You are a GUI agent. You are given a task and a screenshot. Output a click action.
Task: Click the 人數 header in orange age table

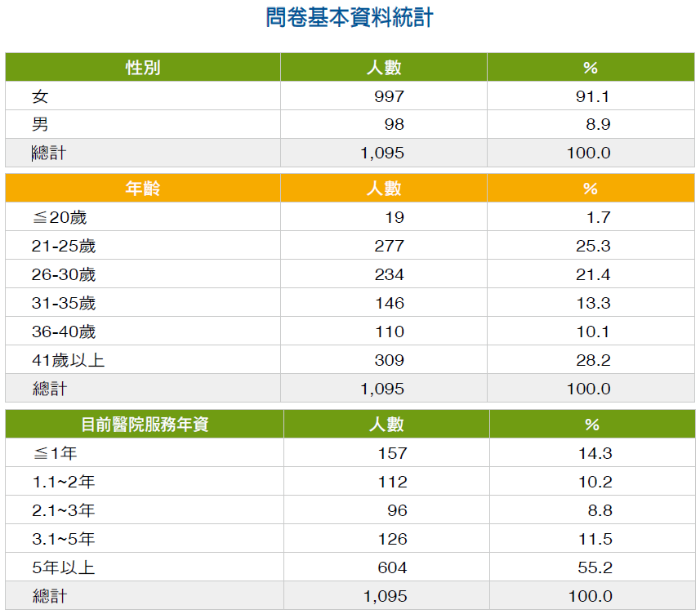coord(384,189)
